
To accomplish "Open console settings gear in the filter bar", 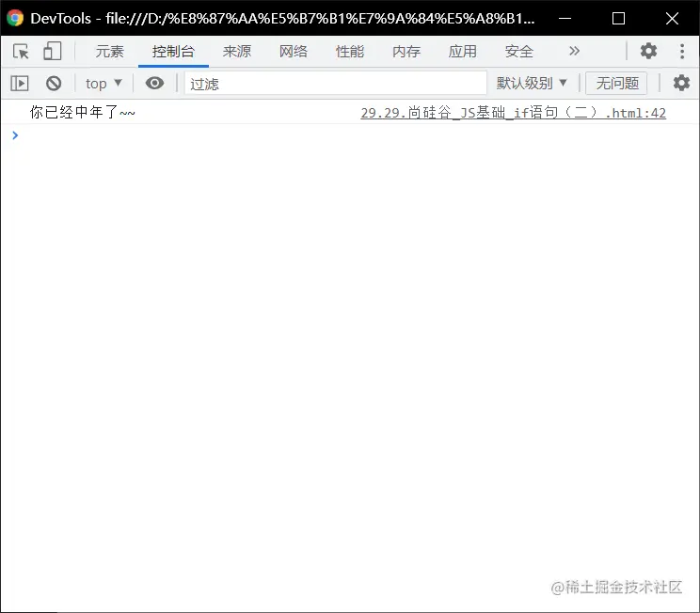I will click(x=681, y=83).
